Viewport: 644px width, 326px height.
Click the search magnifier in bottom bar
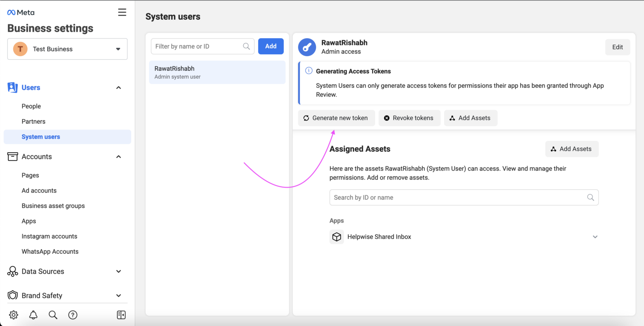(53, 315)
